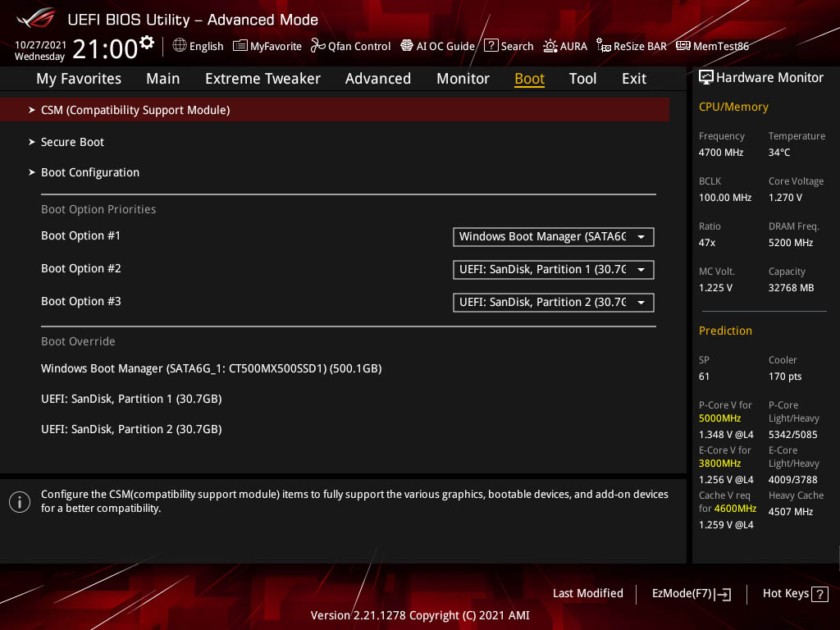Open CSM (Compatibility Support Module) submenu
This screenshot has width=840, height=630.
click(x=335, y=110)
